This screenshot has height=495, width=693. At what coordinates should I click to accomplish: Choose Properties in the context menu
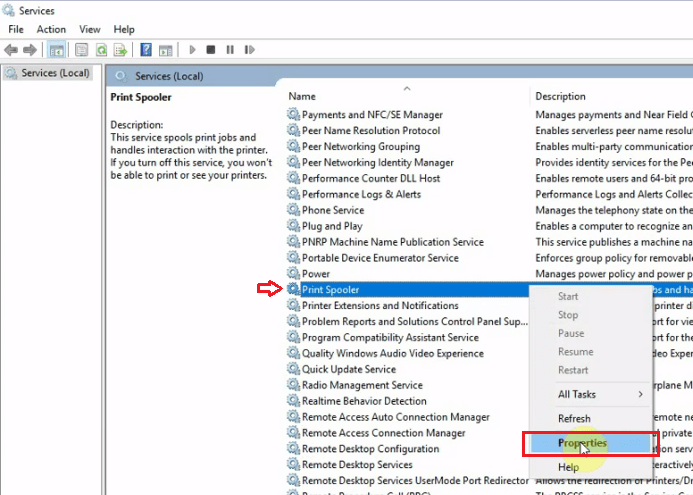(590, 443)
